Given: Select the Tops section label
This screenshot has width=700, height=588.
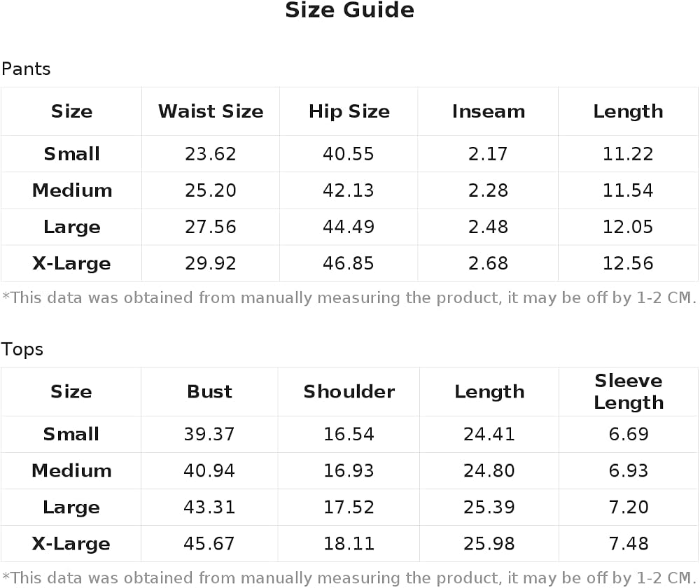Looking at the screenshot, I should tap(22, 349).
